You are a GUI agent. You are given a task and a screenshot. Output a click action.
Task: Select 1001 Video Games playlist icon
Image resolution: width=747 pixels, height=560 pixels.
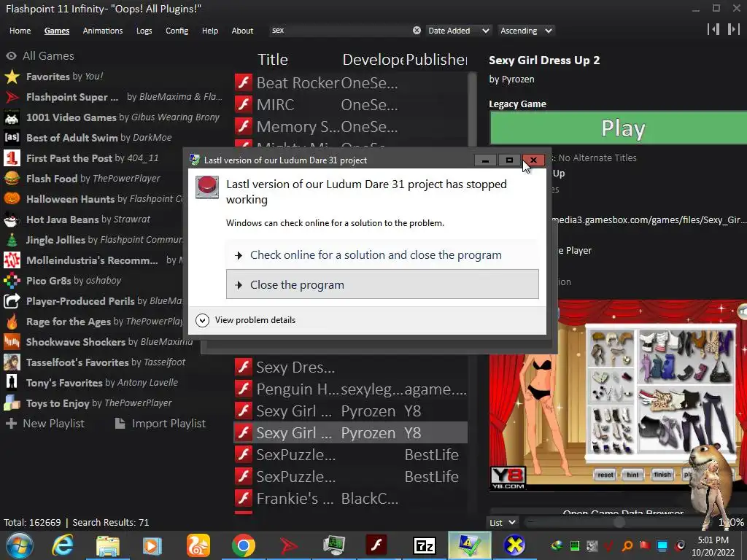point(12,117)
